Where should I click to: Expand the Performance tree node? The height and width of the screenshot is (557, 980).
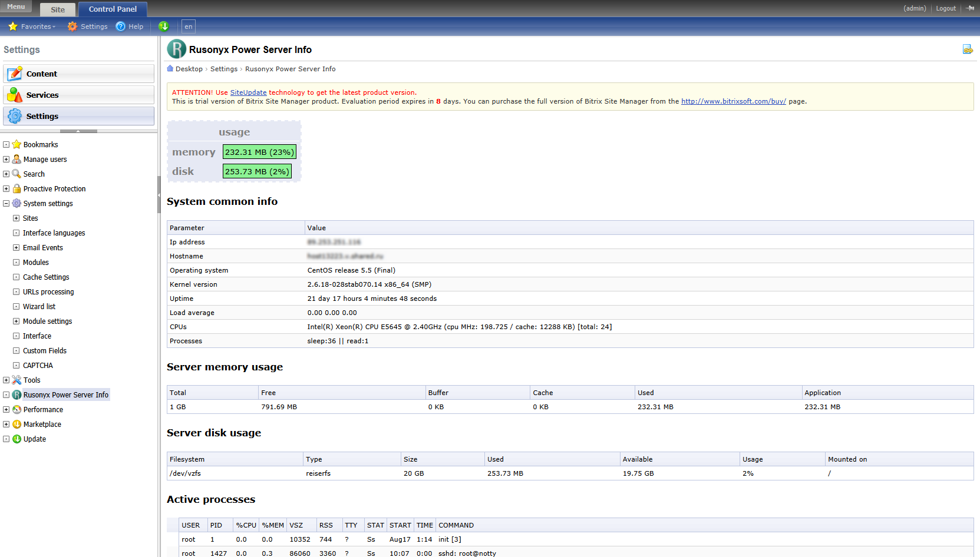(6, 409)
